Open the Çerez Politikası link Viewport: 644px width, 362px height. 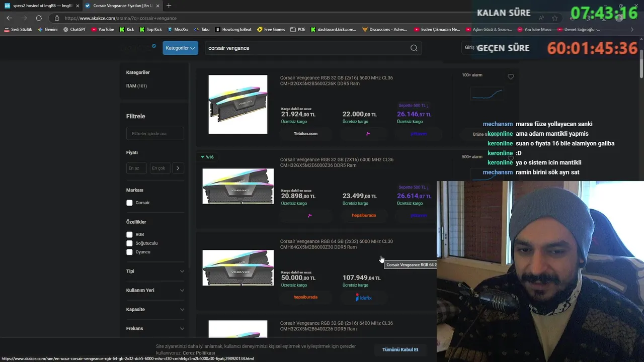point(199,353)
